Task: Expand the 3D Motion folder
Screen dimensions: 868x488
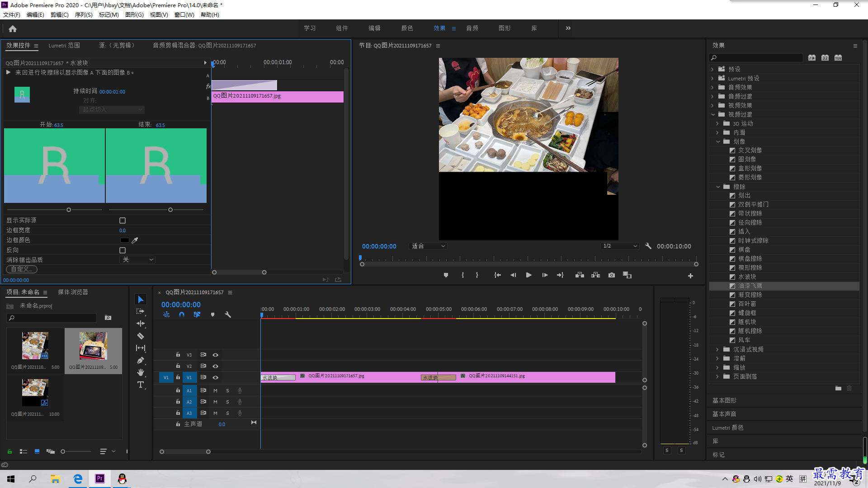Action: pos(717,124)
